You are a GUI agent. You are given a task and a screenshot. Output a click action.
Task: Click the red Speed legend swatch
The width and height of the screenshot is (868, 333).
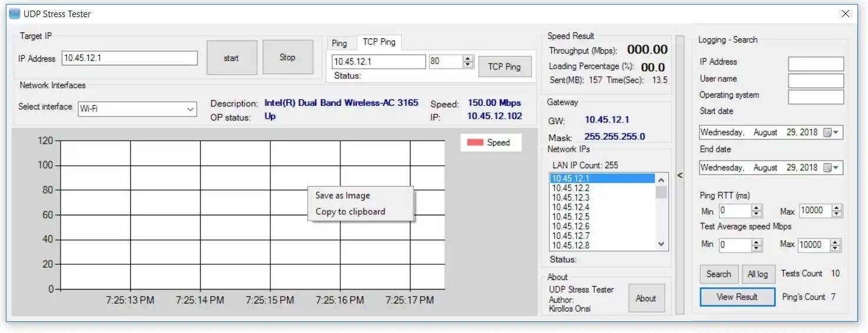click(475, 142)
